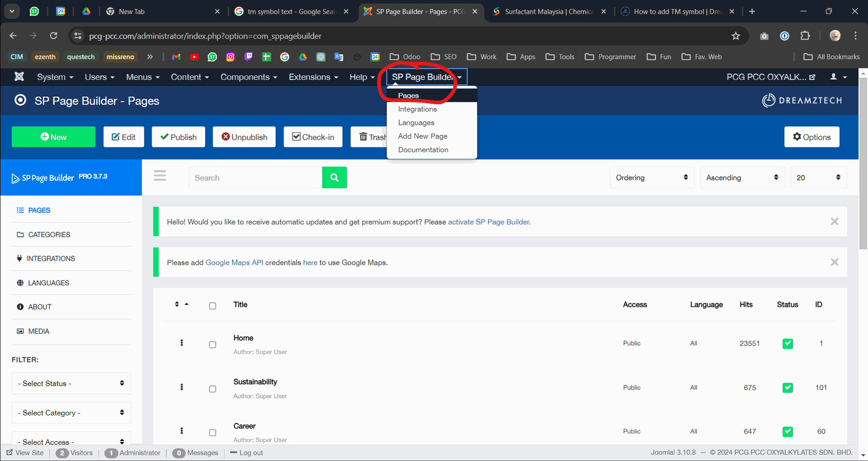This screenshot has width=868, height=461.
Task: Open Chrome three-dot menu
Action: pyautogui.click(x=855, y=36)
